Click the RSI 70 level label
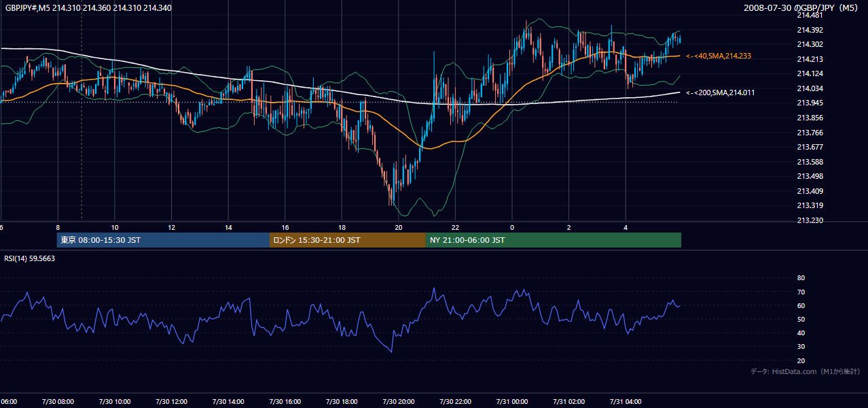 pos(801,292)
